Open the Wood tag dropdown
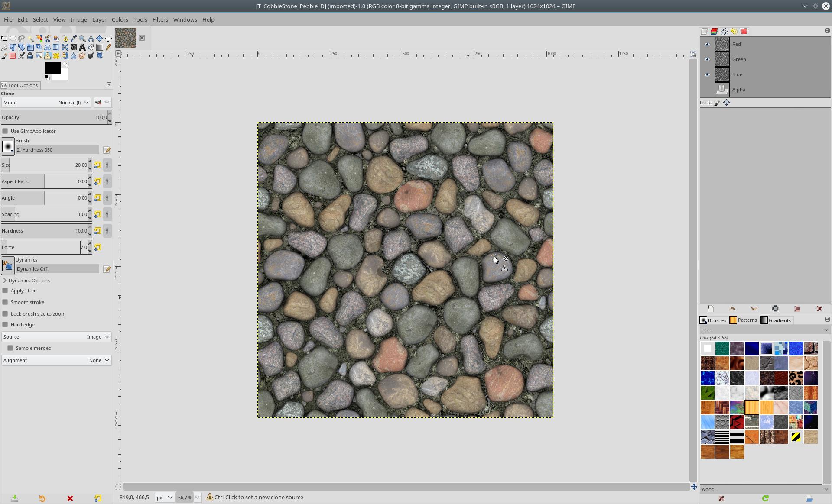The height and width of the screenshot is (504, 832). pyautogui.click(x=826, y=489)
